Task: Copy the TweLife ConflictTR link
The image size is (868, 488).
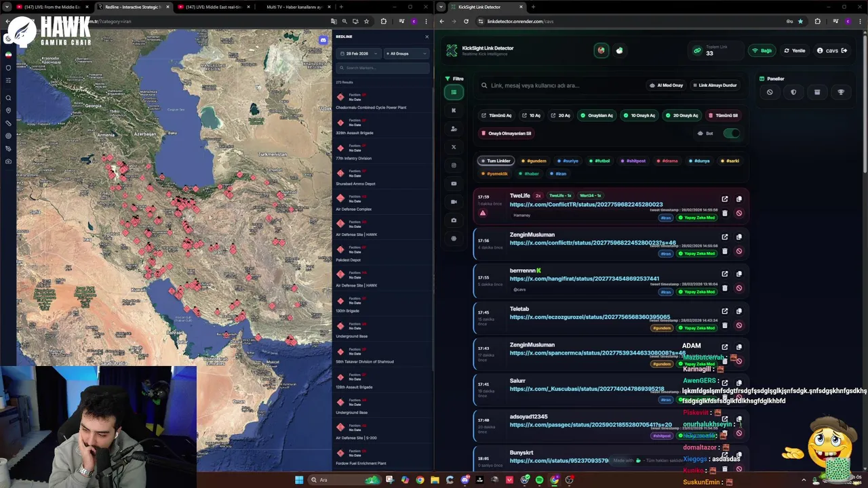Action: 739,199
